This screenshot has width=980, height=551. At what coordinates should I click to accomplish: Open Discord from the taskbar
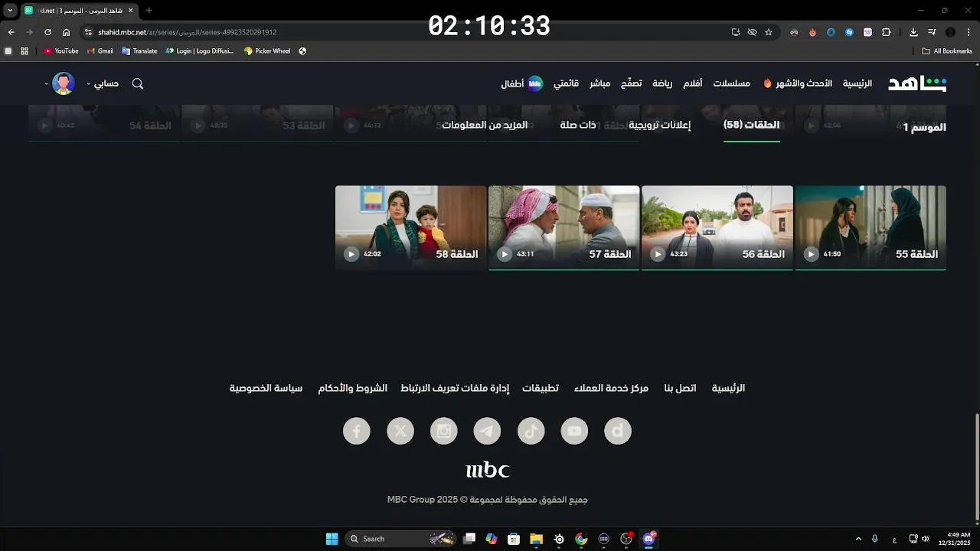coord(649,539)
